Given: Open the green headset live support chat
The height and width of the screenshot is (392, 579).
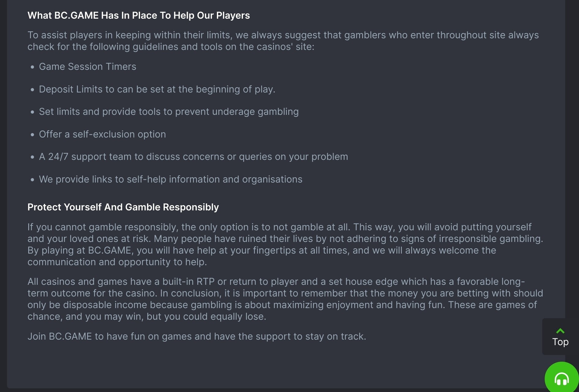Looking at the screenshot, I should (562, 379).
